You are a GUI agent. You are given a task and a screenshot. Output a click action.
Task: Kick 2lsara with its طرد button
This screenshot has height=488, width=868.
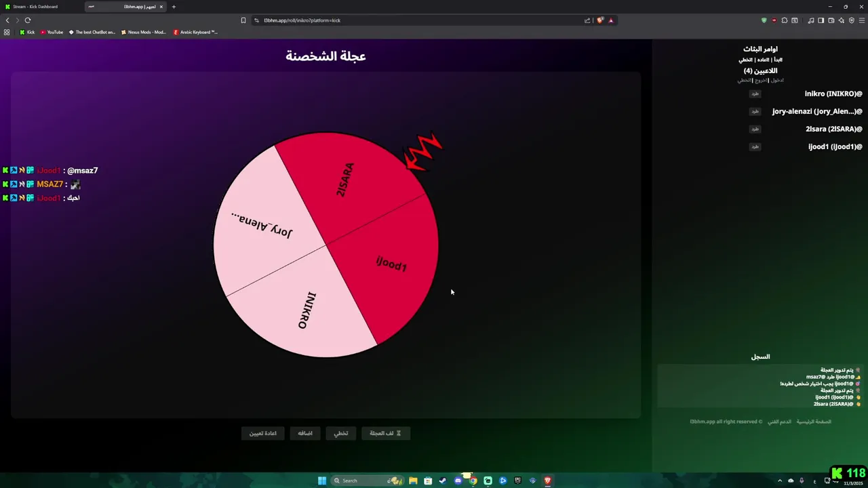755,129
